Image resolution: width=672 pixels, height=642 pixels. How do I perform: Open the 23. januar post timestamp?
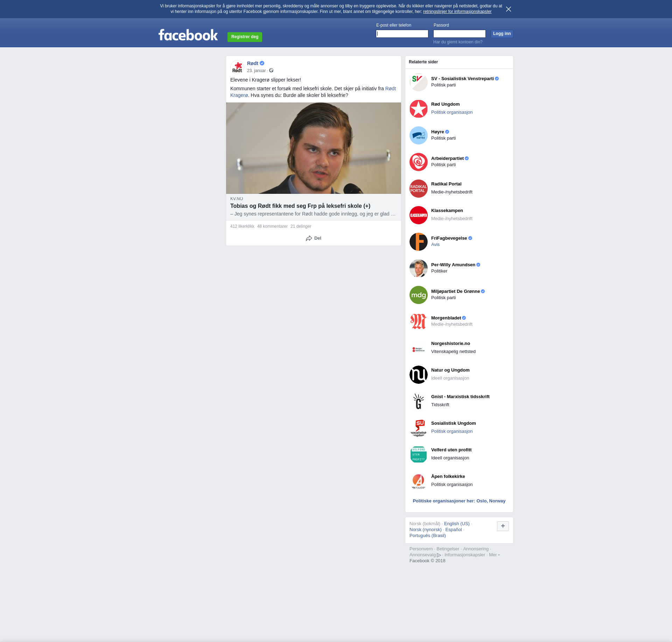click(256, 71)
